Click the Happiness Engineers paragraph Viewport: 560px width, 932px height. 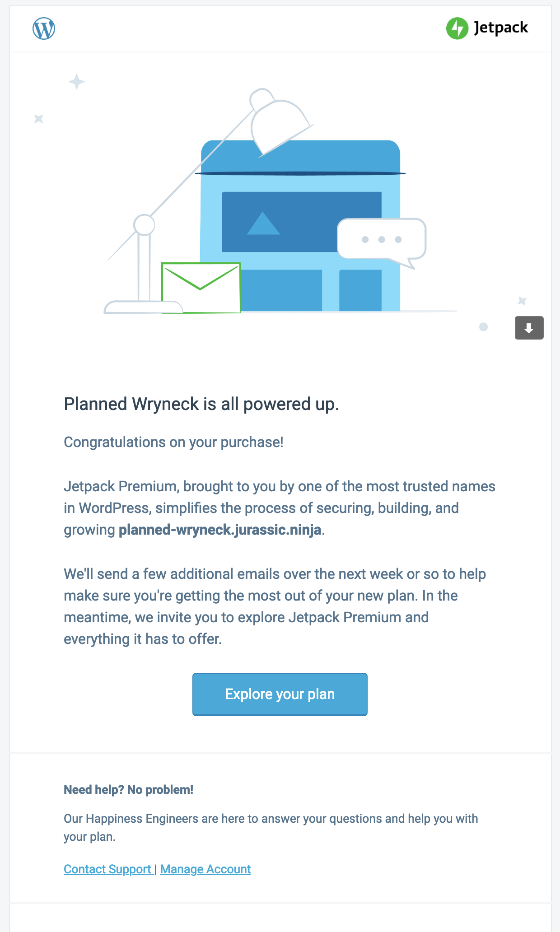point(271,828)
